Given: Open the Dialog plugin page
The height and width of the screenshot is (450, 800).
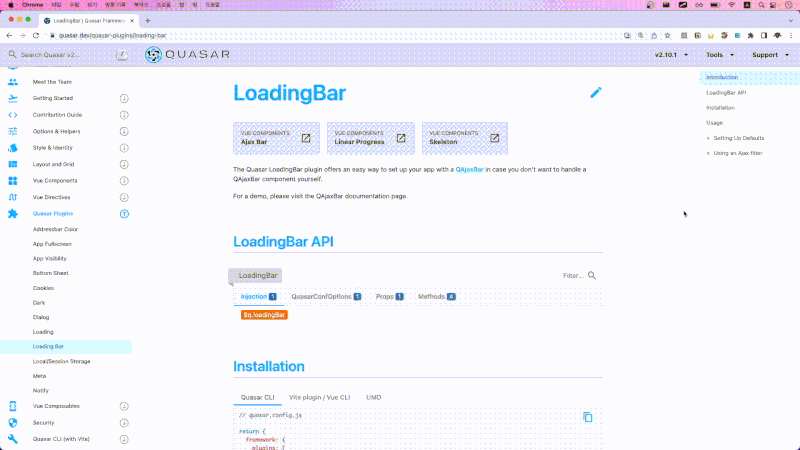Looking at the screenshot, I should (41, 317).
